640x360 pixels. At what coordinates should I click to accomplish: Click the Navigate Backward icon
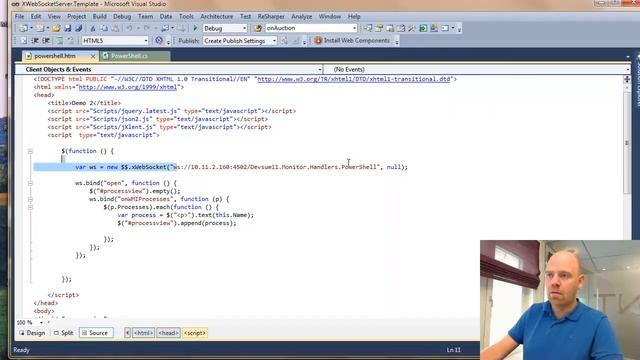point(164,28)
